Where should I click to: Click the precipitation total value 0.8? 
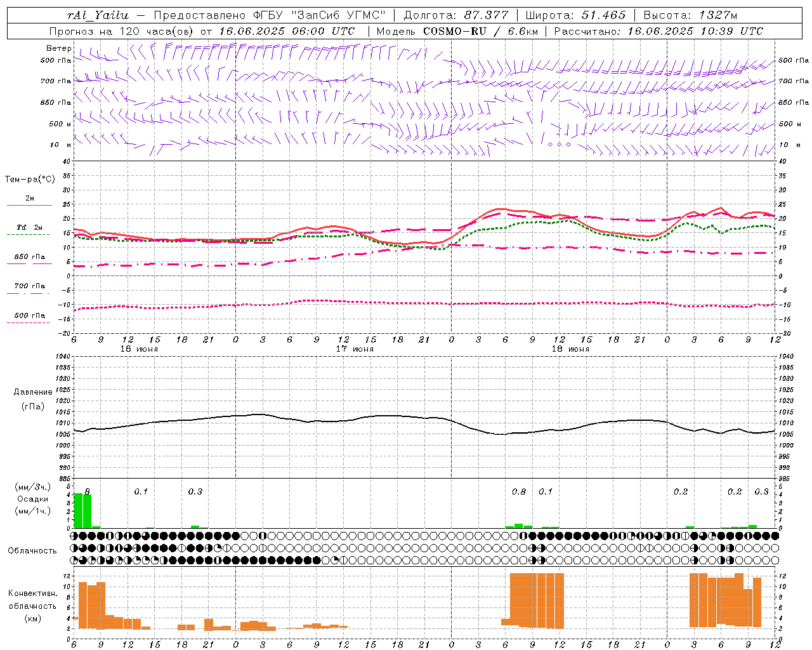[x=519, y=491]
